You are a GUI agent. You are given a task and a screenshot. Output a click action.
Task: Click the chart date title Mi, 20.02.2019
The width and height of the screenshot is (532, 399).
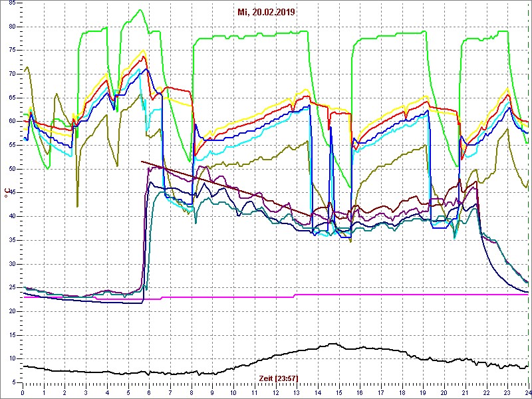coord(266,13)
